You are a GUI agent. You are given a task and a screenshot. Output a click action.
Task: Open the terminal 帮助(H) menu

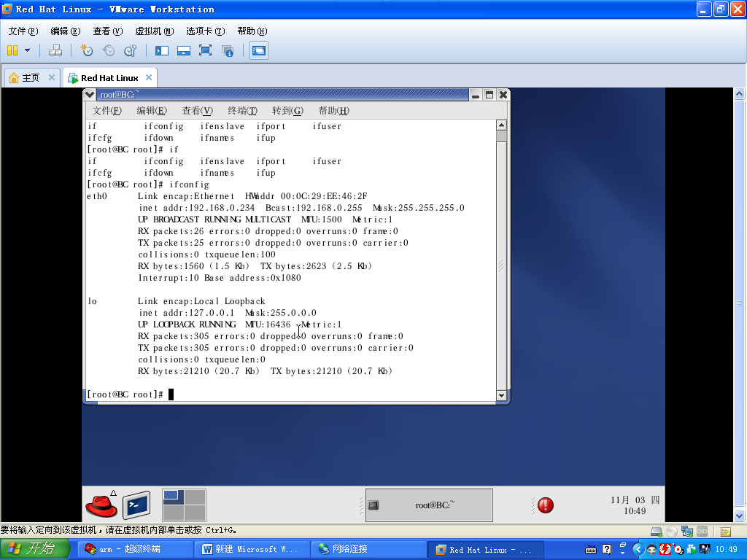[x=333, y=111]
